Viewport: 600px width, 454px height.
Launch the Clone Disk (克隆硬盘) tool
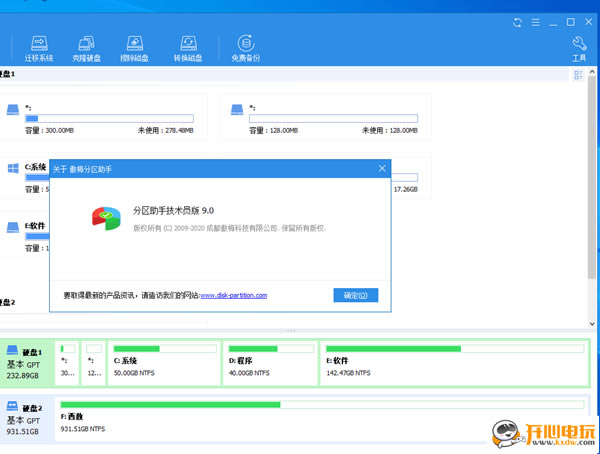(x=86, y=49)
